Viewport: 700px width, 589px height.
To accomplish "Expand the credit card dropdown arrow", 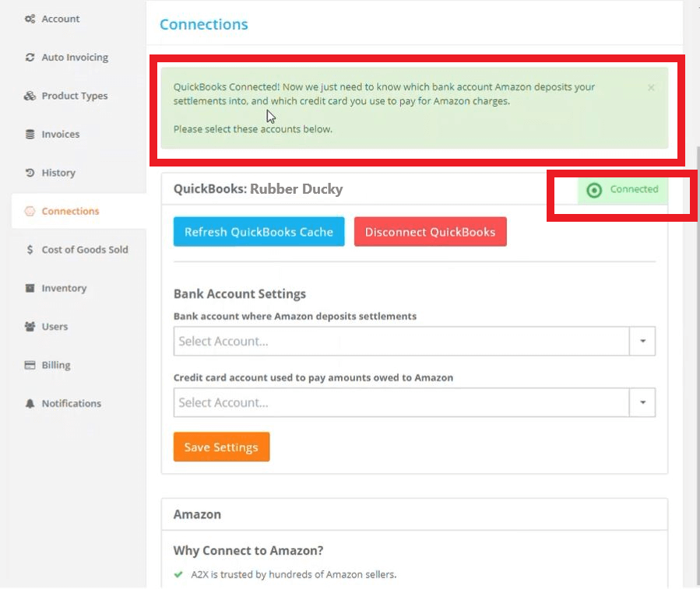I will (x=642, y=402).
